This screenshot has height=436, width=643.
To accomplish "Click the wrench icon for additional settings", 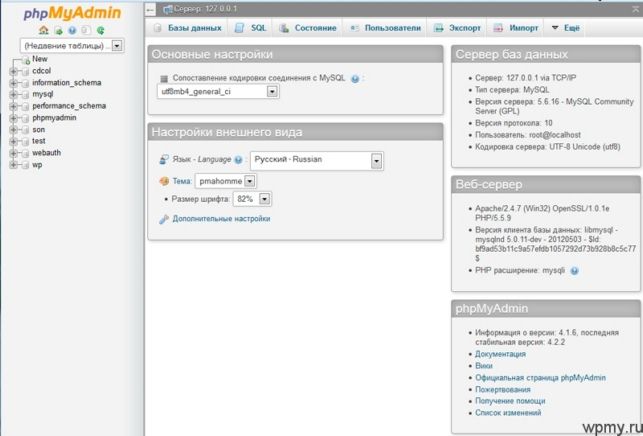I will 164,219.
